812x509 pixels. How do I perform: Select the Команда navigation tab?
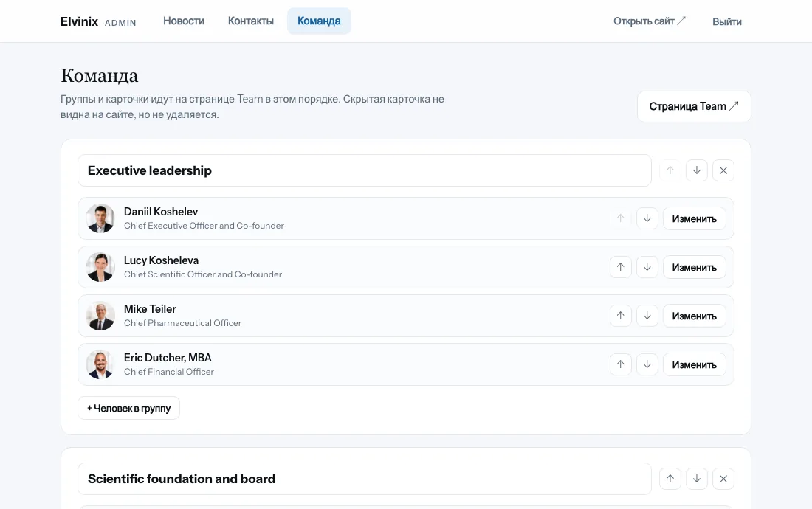[x=319, y=21]
